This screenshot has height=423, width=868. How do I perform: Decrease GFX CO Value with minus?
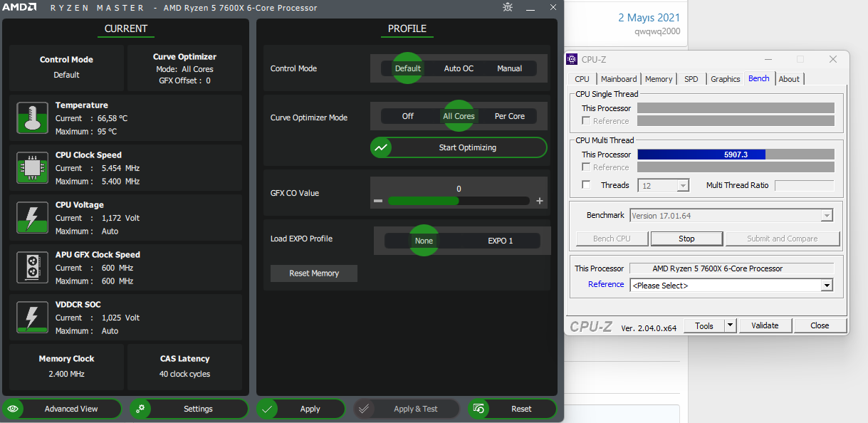tap(378, 202)
